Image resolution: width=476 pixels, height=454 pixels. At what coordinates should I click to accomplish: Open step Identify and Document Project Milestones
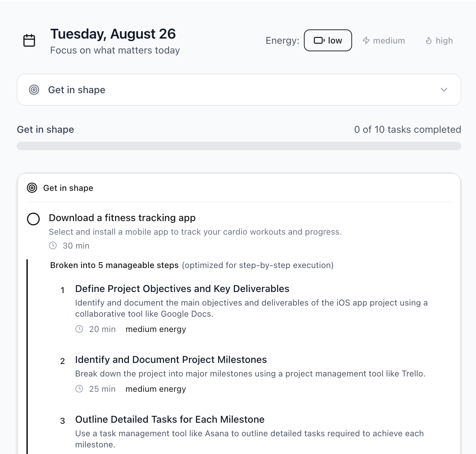coord(171,360)
